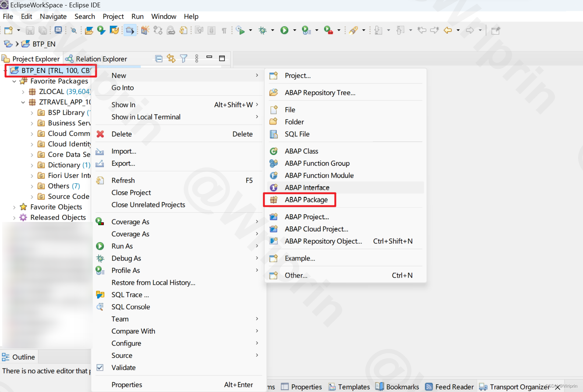Click the Profile run toolbar icon
The height and width of the screenshot is (392, 583).
[x=306, y=31]
